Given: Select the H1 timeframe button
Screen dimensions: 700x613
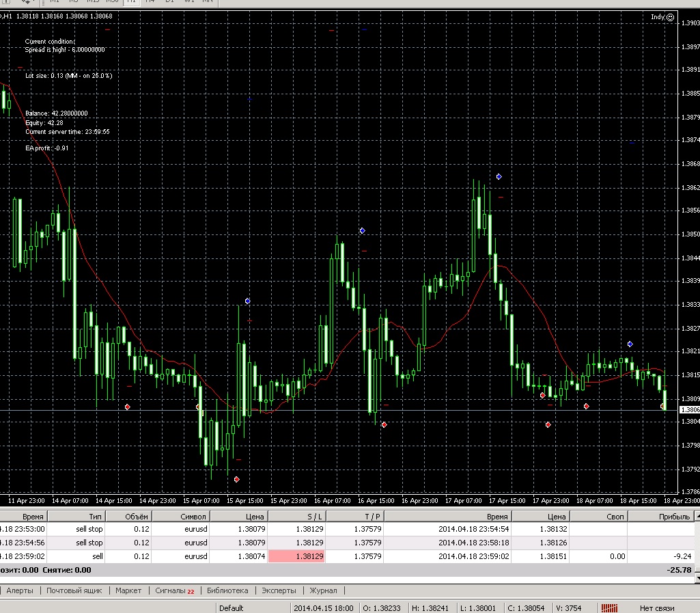Looking at the screenshot, I should (131, 2).
